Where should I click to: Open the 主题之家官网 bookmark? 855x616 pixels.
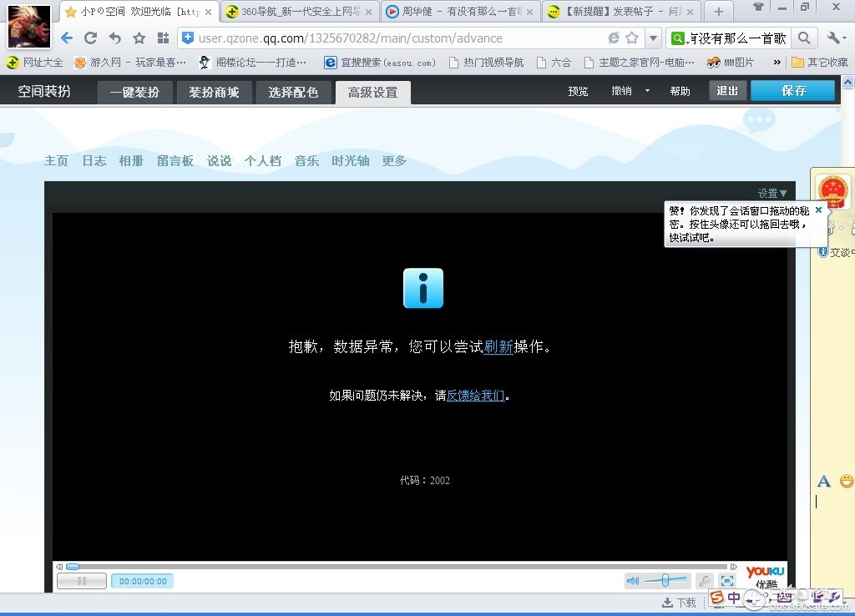(639, 63)
